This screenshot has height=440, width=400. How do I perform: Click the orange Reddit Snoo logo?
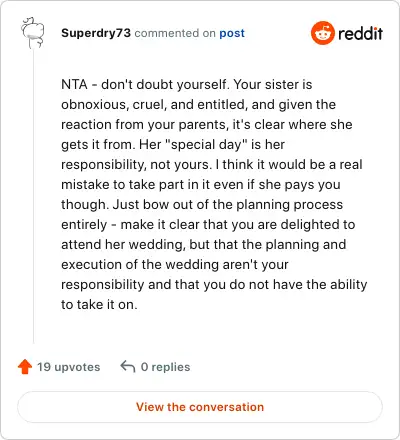(x=322, y=33)
